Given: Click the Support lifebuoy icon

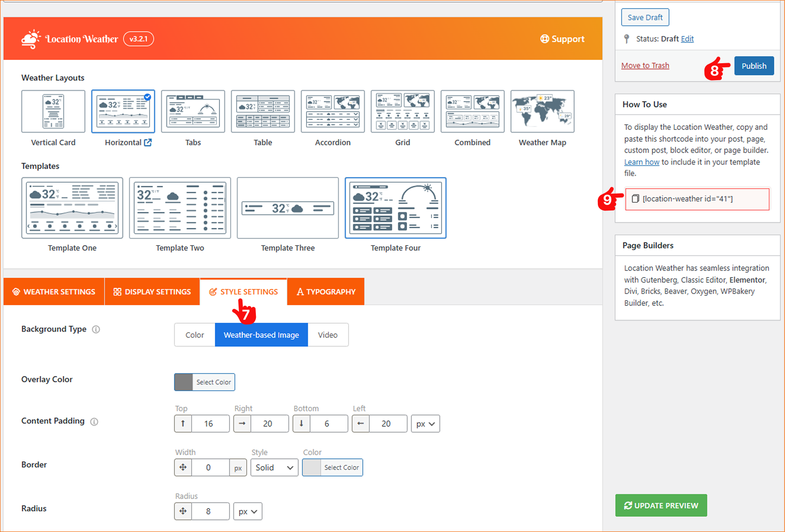Looking at the screenshot, I should (x=545, y=39).
